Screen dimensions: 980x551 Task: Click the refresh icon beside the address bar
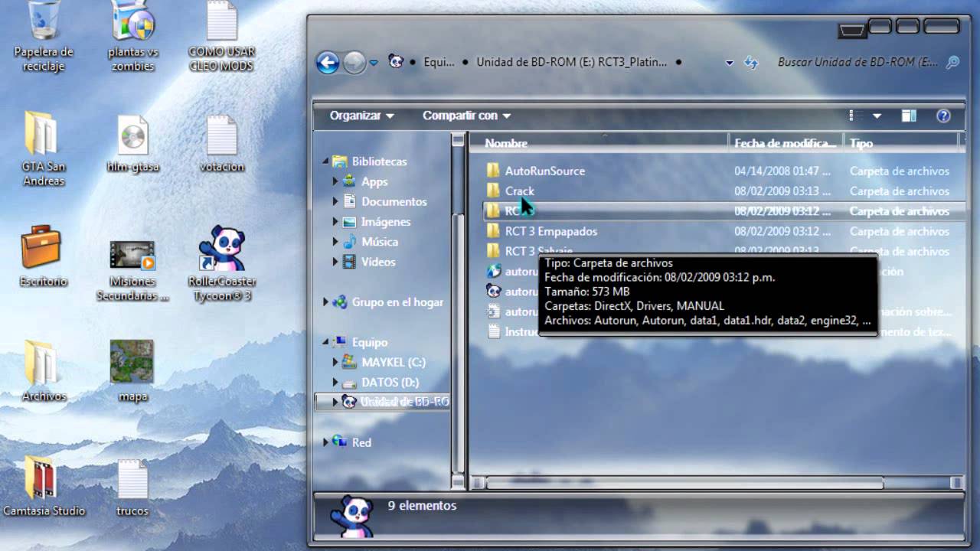(x=751, y=62)
